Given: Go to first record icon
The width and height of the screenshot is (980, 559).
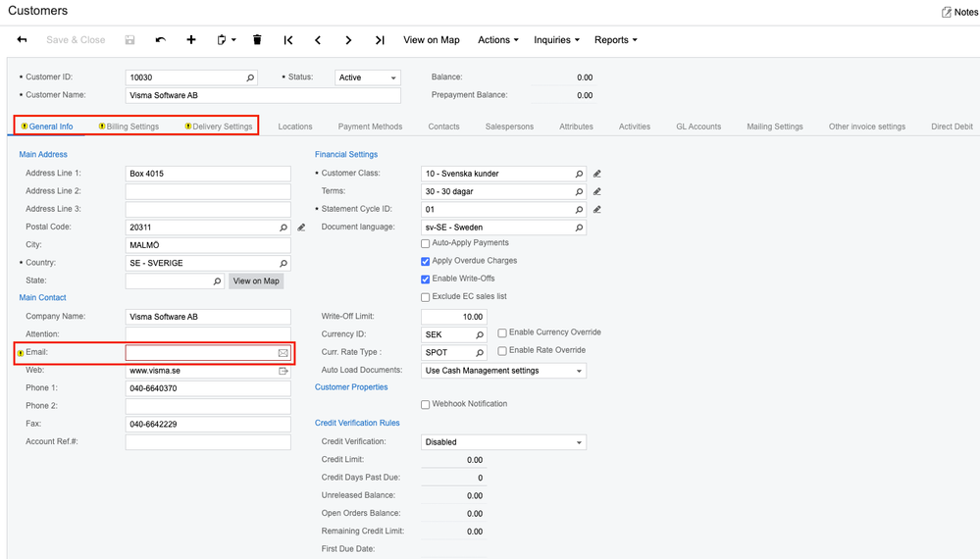Looking at the screenshot, I should 288,40.
